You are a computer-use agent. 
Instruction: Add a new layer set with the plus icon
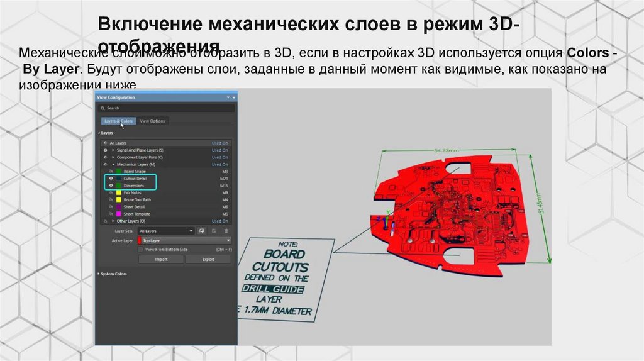202,231
